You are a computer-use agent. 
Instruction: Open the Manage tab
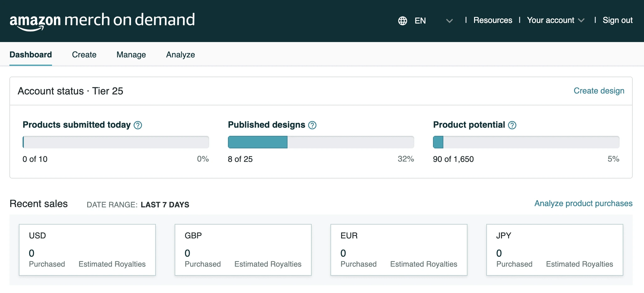click(131, 55)
